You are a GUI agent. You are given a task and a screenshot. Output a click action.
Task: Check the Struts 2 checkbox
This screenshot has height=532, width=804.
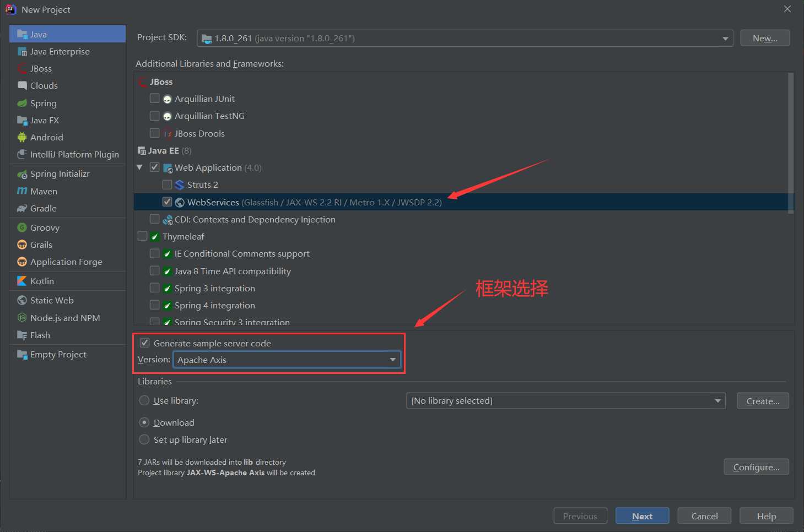pos(167,184)
